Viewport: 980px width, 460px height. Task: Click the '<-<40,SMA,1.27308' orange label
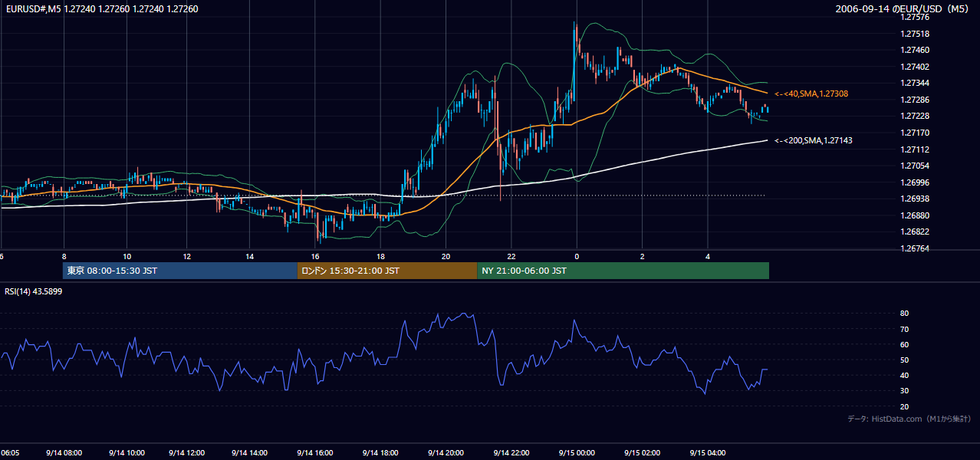click(811, 94)
